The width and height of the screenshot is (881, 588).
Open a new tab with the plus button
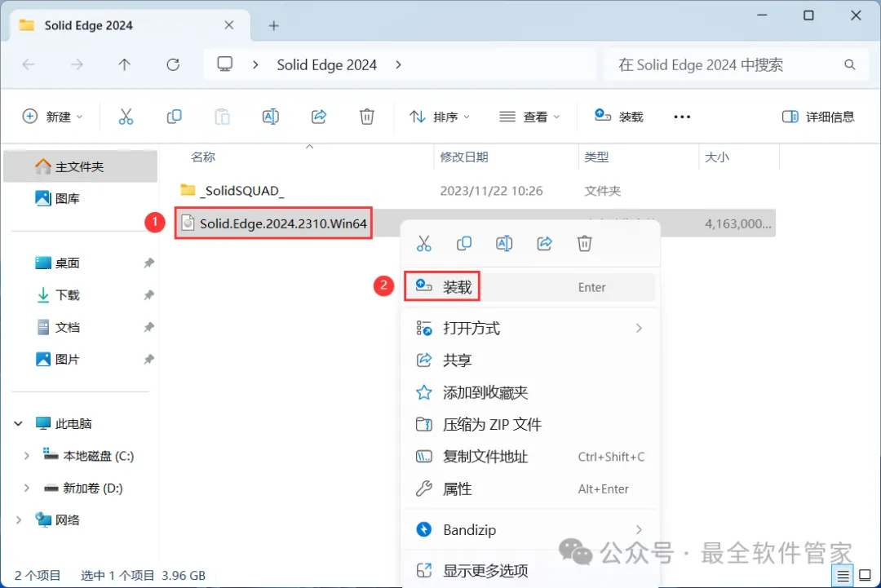pos(273,26)
